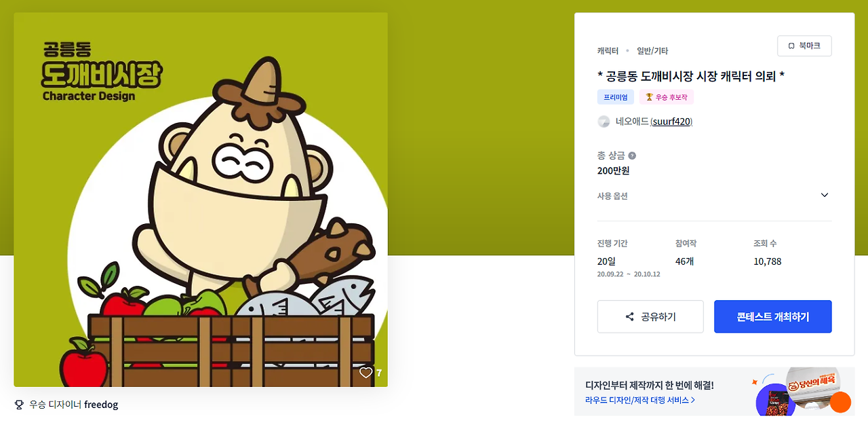This screenshot has height=425, width=868.
Task: Click the 공유하기 share button
Action: (650, 317)
